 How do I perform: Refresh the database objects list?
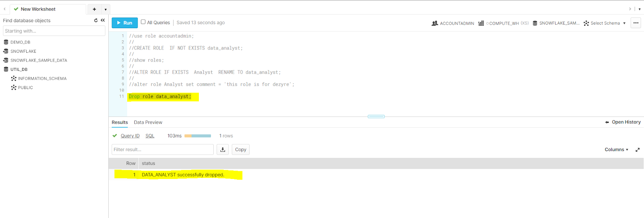tap(96, 20)
